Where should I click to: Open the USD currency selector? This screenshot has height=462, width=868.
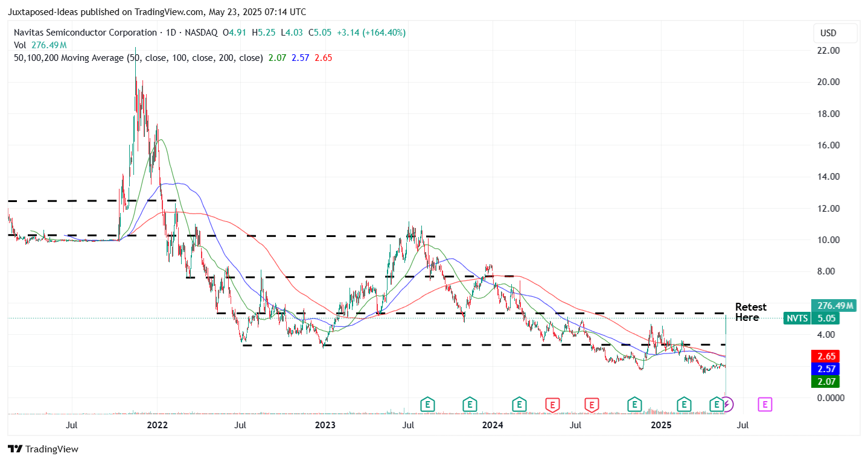point(835,33)
